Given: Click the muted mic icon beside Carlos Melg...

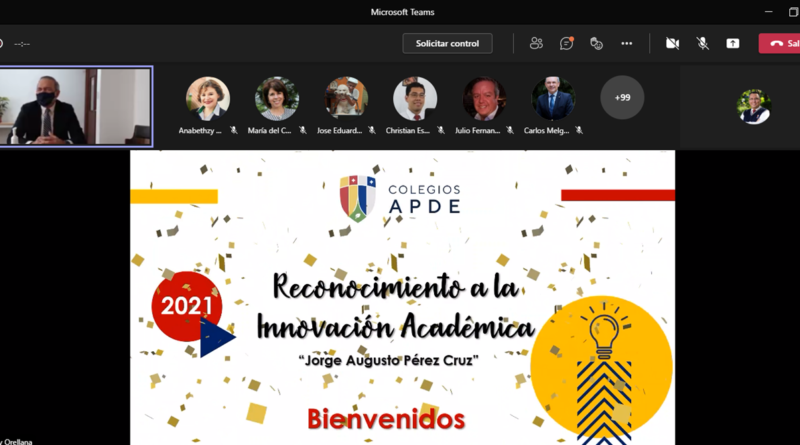Looking at the screenshot, I should coord(579,130).
